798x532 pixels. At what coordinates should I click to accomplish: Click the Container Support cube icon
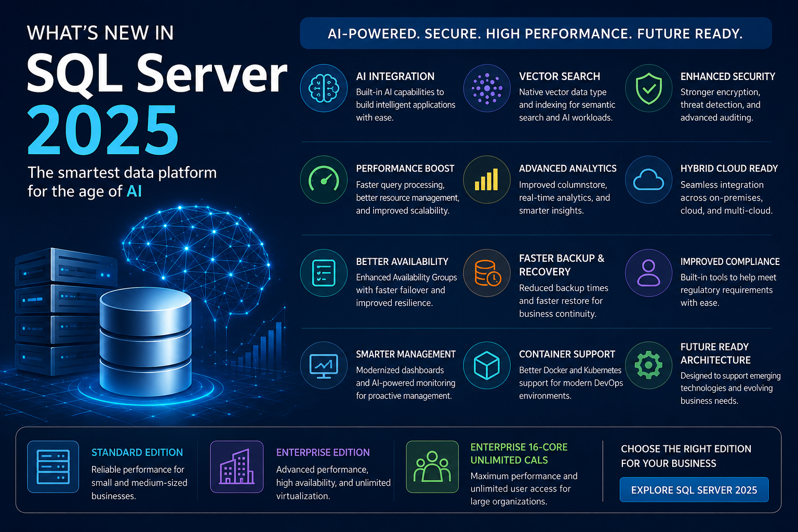click(x=487, y=365)
